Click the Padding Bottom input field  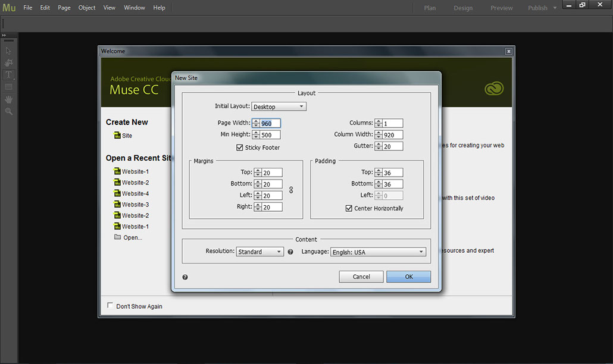(393, 184)
